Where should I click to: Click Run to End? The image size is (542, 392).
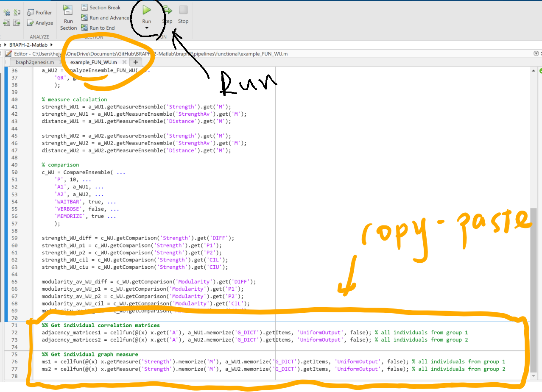click(98, 28)
